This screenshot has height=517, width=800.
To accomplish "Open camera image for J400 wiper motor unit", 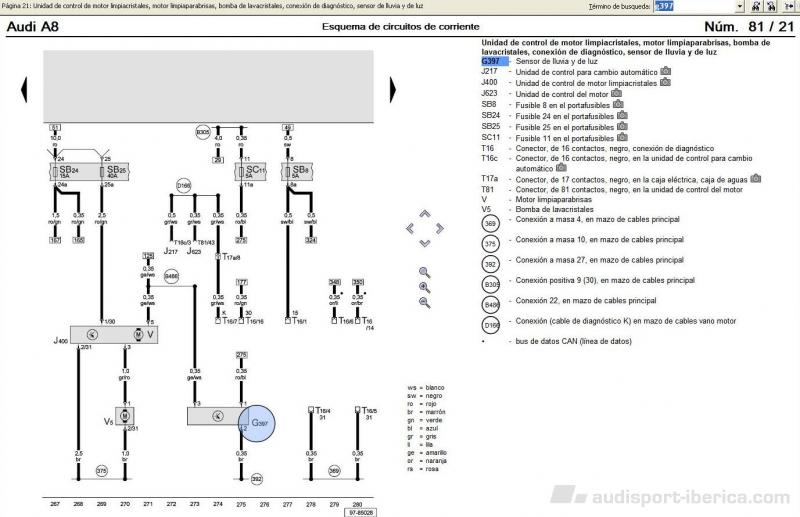I will tap(665, 82).
